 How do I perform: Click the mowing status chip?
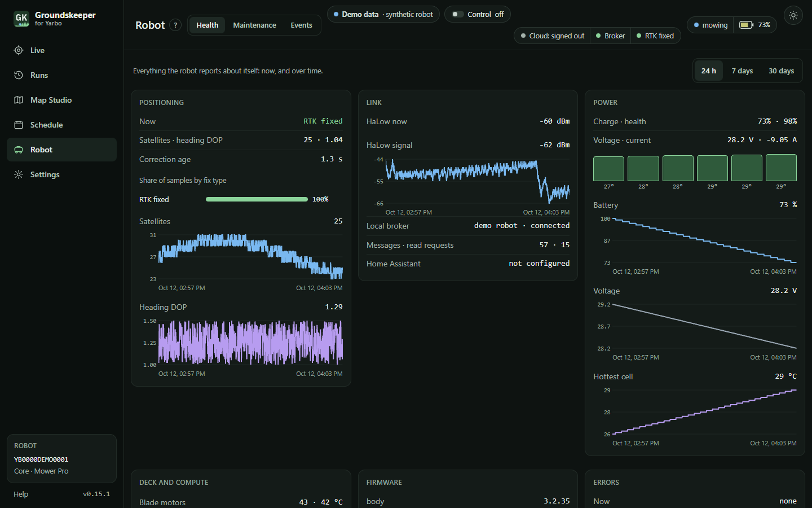tap(710, 25)
